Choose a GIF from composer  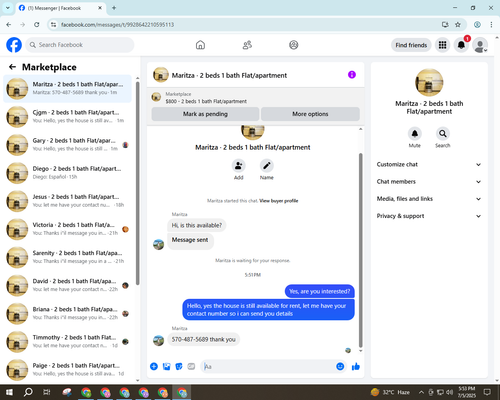(191, 367)
